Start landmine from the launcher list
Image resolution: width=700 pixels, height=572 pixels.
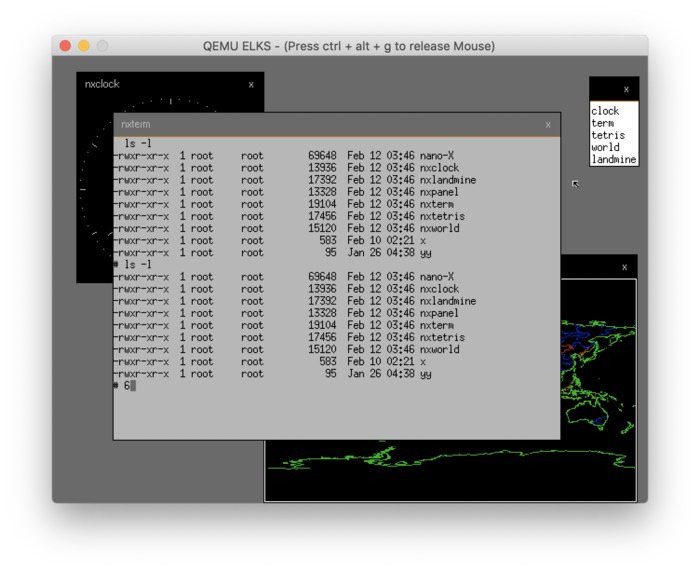point(613,159)
